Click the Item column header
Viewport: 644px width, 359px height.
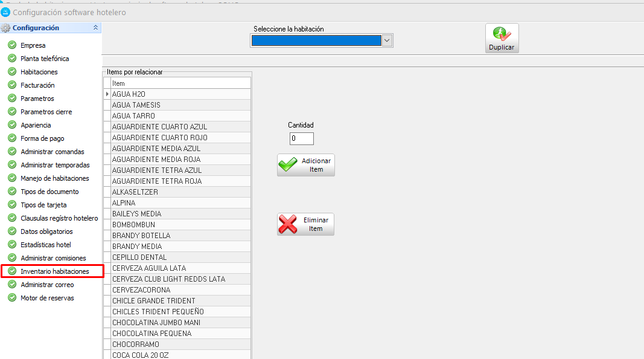point(180,83)
